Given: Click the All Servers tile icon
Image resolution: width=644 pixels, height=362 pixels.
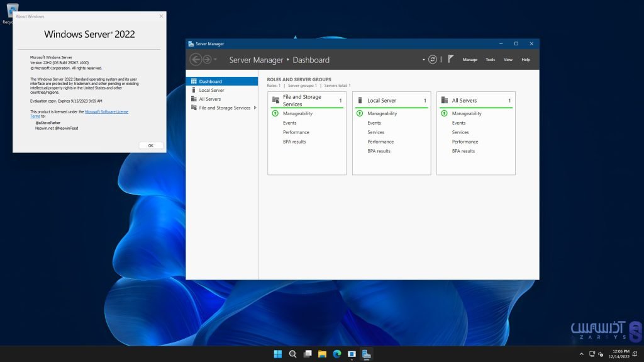Looking at the screenshot, I should (444, 100).
